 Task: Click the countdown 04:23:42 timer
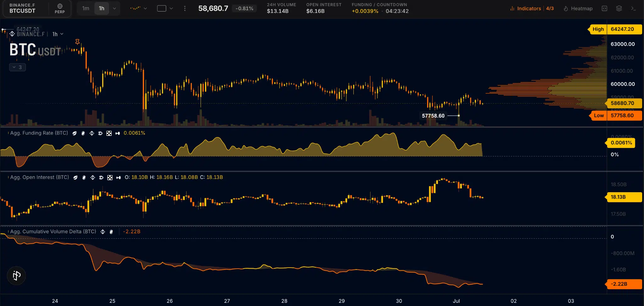point(397,11)
